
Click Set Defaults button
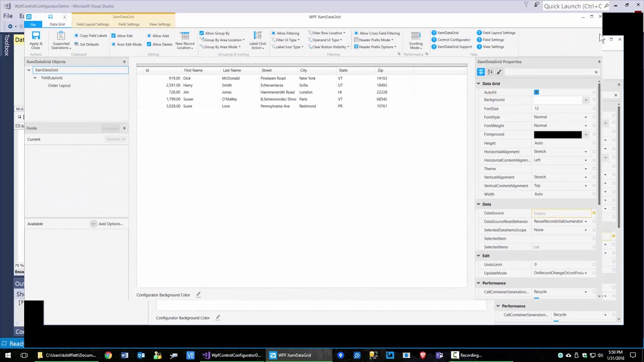pos(86,44)
